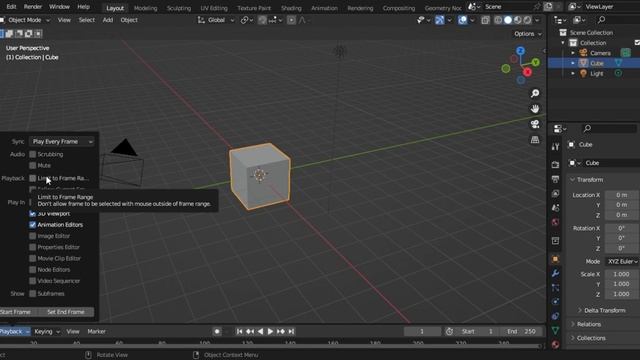The width and height of the screenshot is (640, 360).
Task: Expand the Collections panel
Action: (x=588, y=338)
